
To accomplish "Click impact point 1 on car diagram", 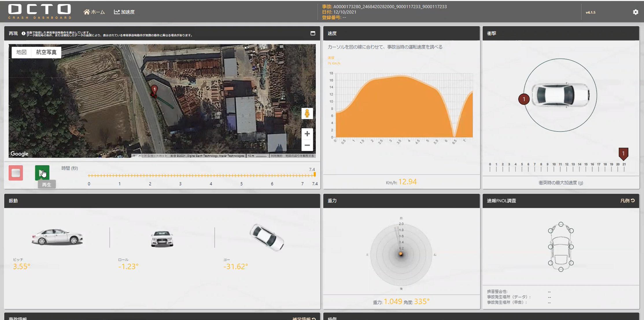I will [524, 99].
